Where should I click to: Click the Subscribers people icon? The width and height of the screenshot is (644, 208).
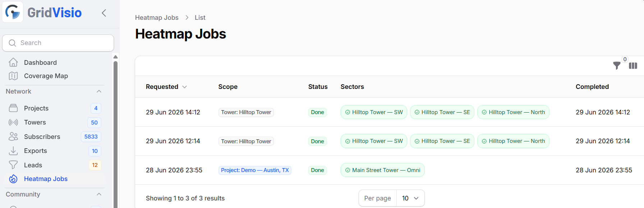point(13,136)
